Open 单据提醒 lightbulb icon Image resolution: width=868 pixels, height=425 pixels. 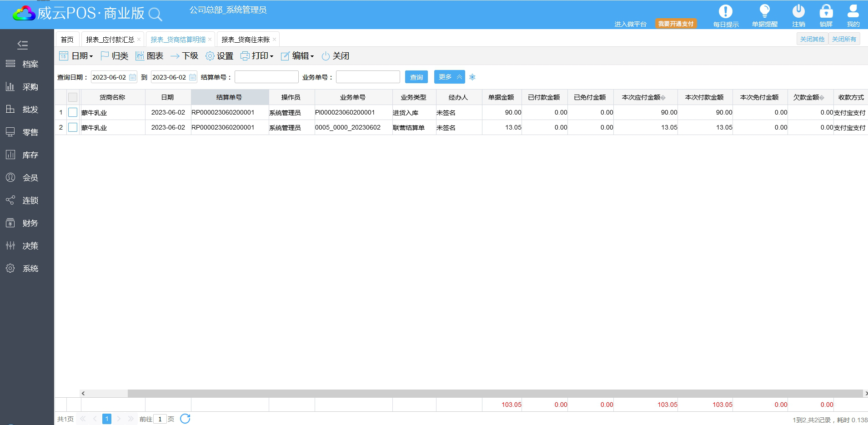coord(765,11)
